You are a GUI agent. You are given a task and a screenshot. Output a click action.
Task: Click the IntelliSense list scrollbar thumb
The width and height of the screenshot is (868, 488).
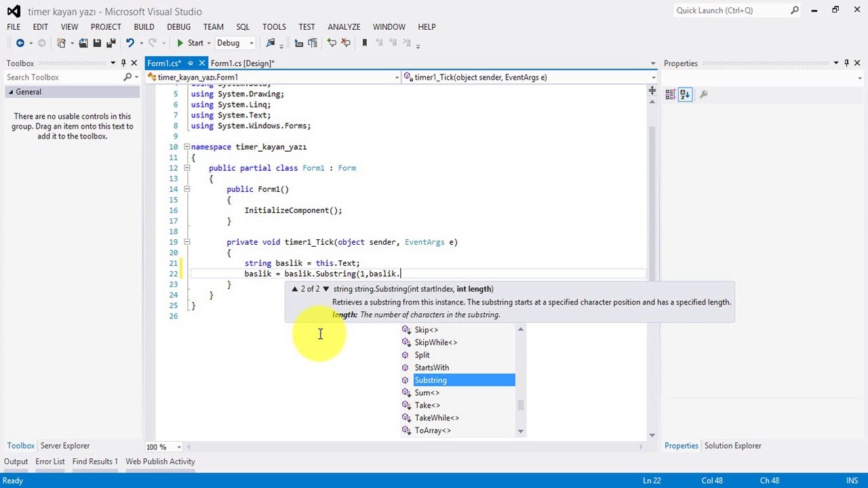[x=521, y=405]
